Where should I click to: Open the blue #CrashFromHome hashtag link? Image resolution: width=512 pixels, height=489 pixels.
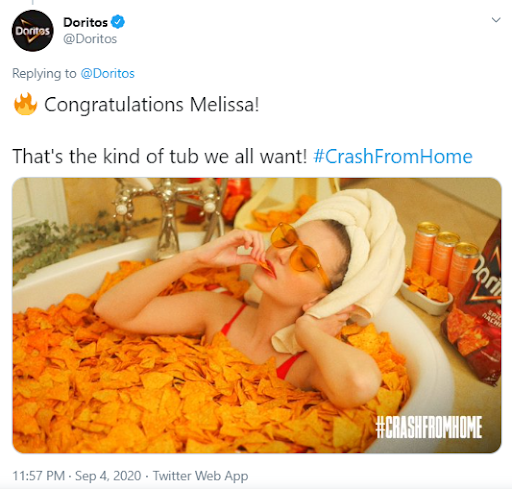tap(393, 156)
